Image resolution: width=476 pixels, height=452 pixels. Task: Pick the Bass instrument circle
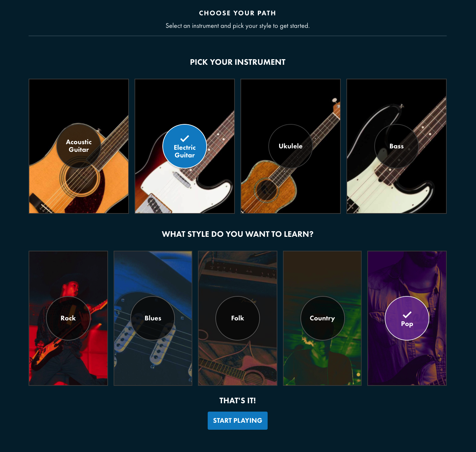coord(397,146)
